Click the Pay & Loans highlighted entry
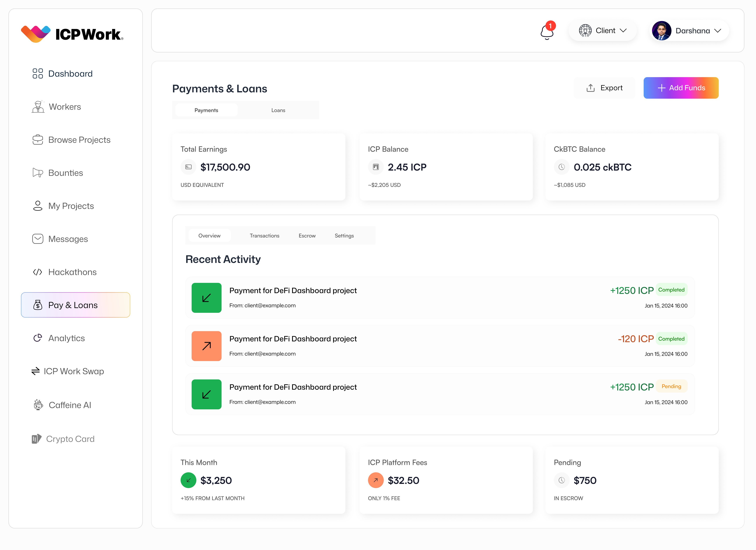Viewport: 756px width, 550px height. 76,305
